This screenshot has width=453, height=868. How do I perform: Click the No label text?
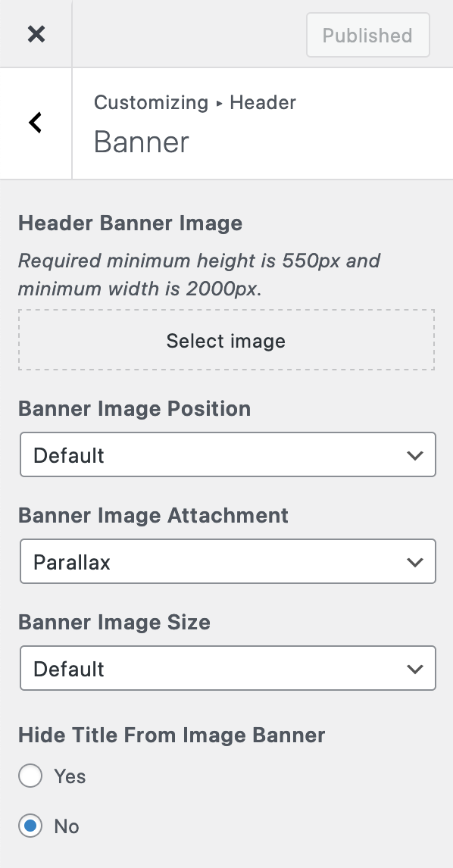67,826
